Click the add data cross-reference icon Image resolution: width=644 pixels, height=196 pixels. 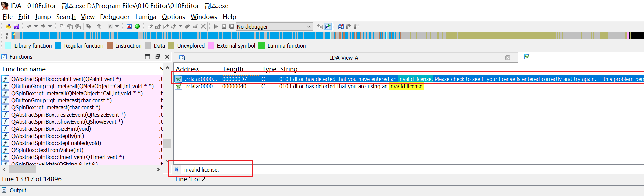pos(158,26)
